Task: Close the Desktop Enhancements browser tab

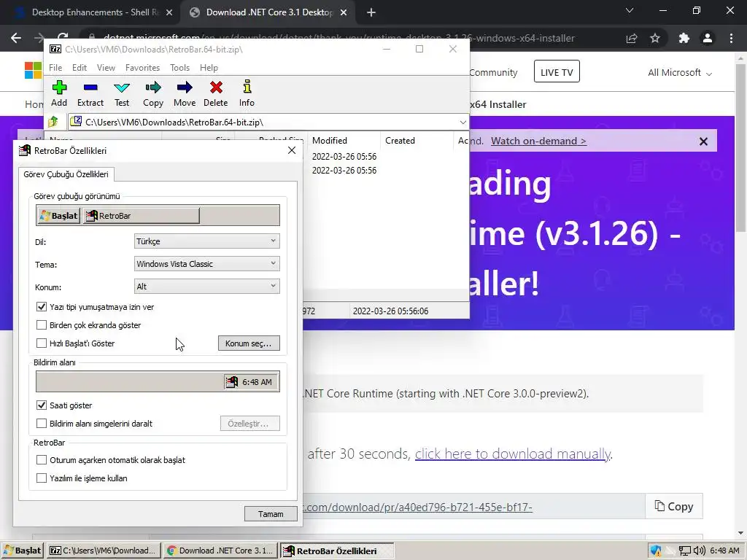Action: (x=169, y=12)
